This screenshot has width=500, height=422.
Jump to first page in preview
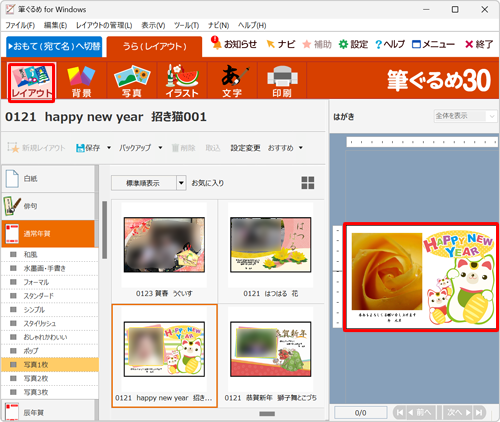coord(400,413)
